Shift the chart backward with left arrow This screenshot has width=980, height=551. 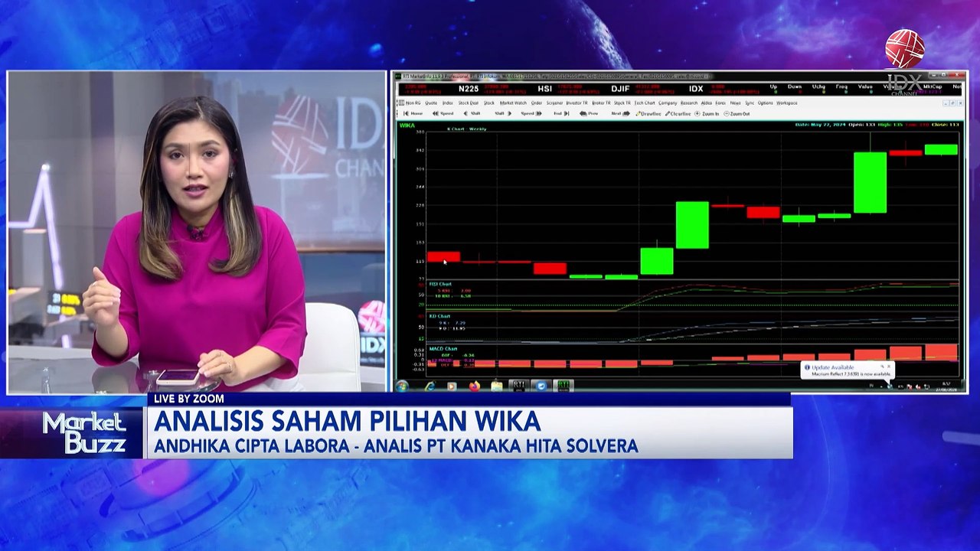(472, 113)
